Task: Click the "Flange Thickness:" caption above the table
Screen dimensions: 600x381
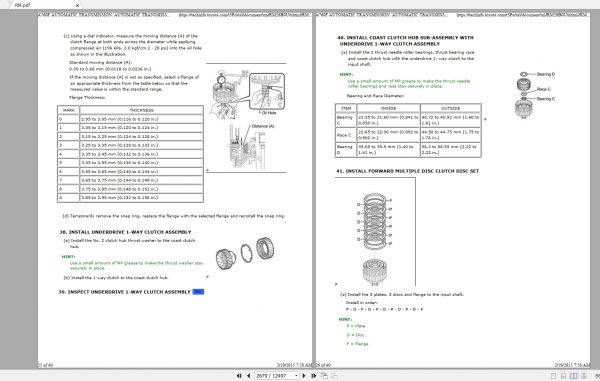Action: (x=87, y=98)
